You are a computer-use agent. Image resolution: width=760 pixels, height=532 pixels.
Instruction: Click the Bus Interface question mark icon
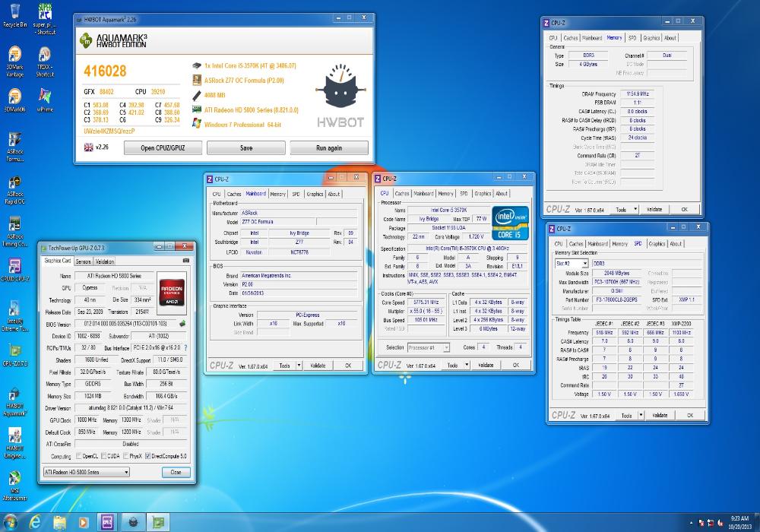[185, 347]
